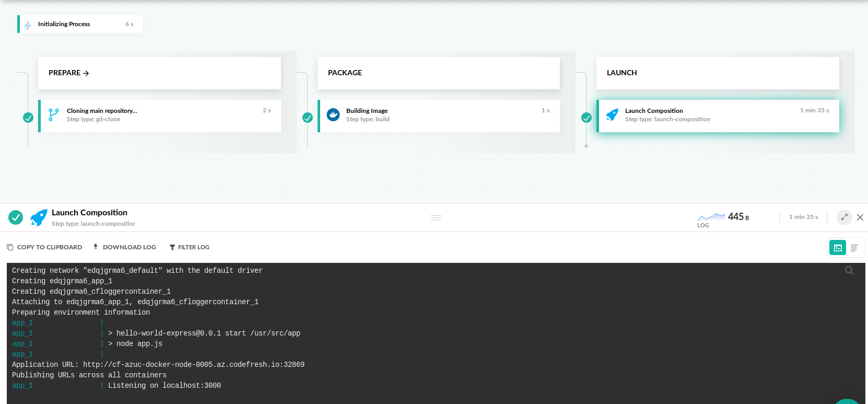Switch to plain text log view
Viewport: 868px width, 404px height.
854,248
